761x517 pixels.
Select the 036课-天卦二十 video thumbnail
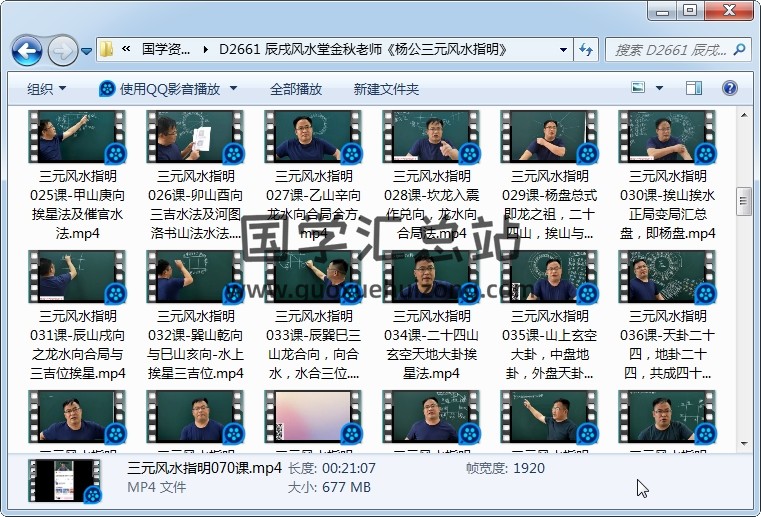pos(667,277)
